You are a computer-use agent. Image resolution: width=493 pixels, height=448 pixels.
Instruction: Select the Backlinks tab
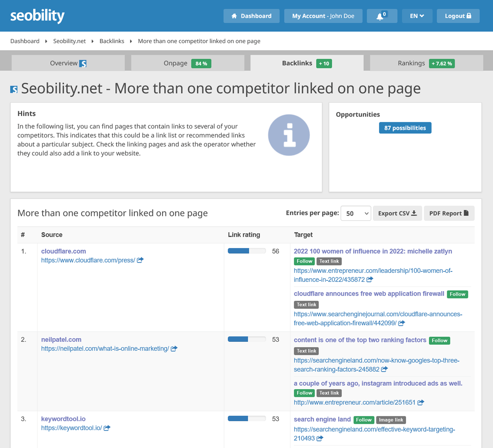pyautogui.click(x=307, y=63)
